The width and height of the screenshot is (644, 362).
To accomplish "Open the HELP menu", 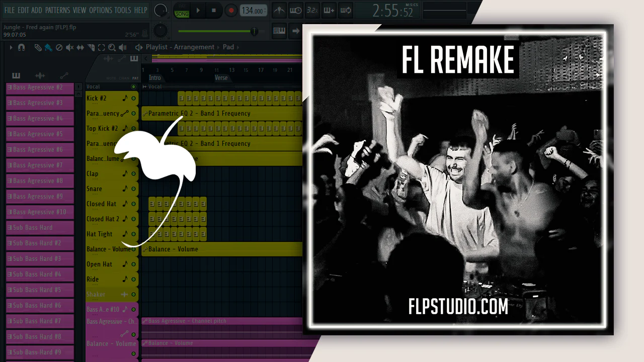I will coord(140,10).
